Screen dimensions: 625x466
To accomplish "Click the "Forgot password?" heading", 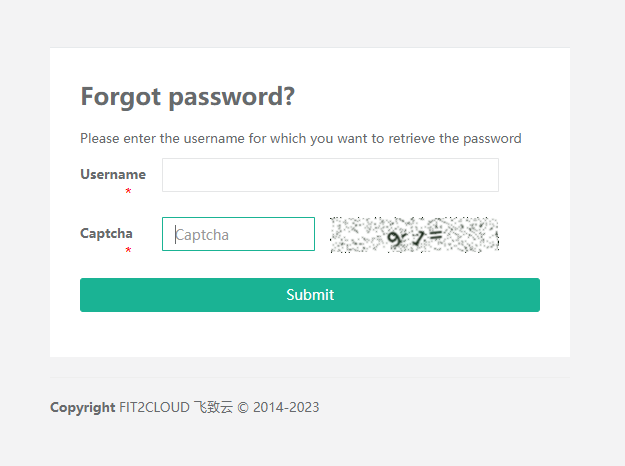I will coord(187,97).
